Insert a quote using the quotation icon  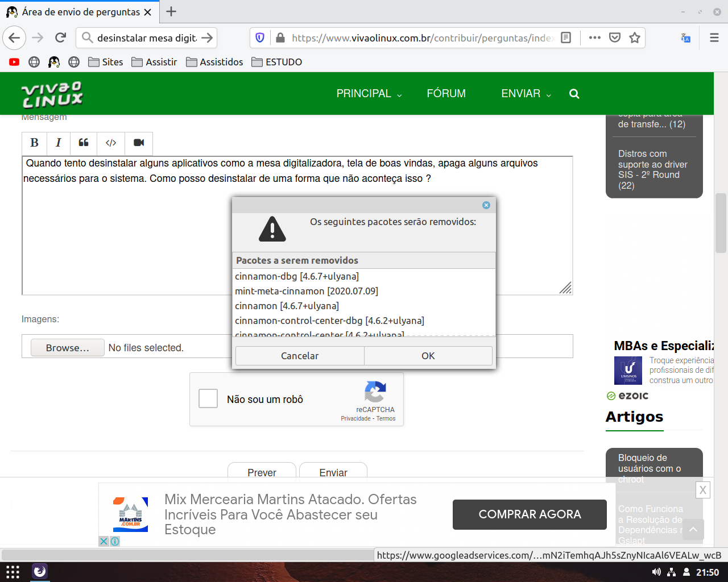point(84,143)
